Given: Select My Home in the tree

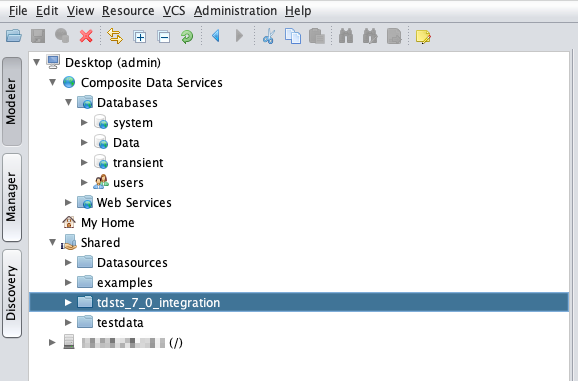Looking at the screenshot, I should (x=107, y=222).
